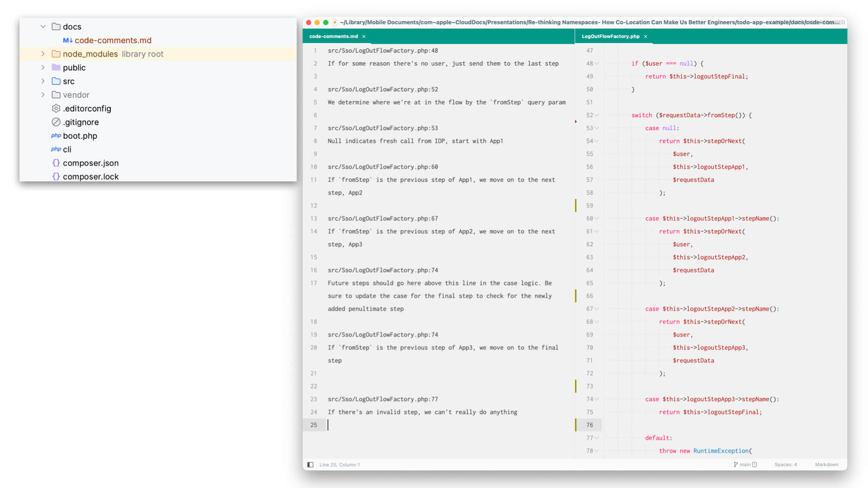Viewport: 868px width, 488px height.
Task: Click 'return $this->logoutStepFinal;' on line 49
Action: click(x=697, y=76)
